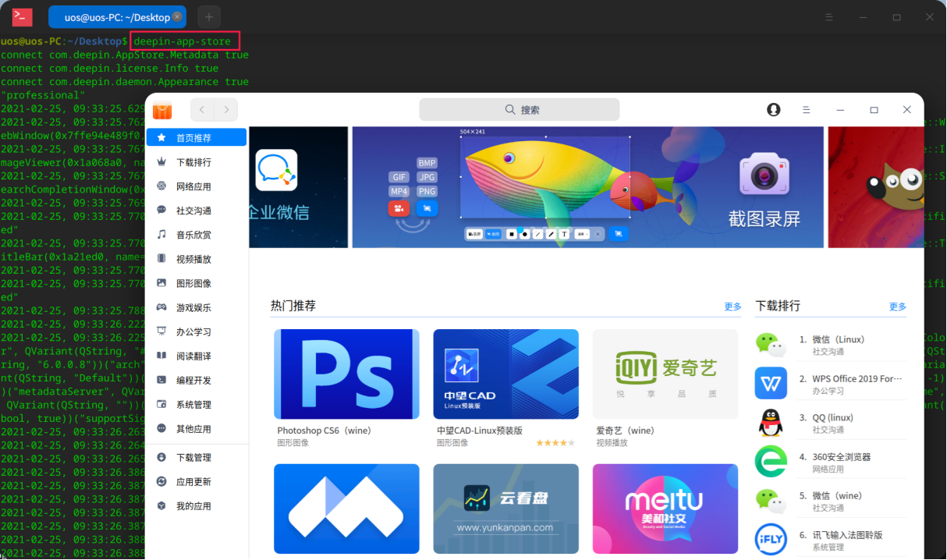Click the 音乐欣赏 music note icon
The height and width of the screenshot is (560, 947).
coord(161,235)
